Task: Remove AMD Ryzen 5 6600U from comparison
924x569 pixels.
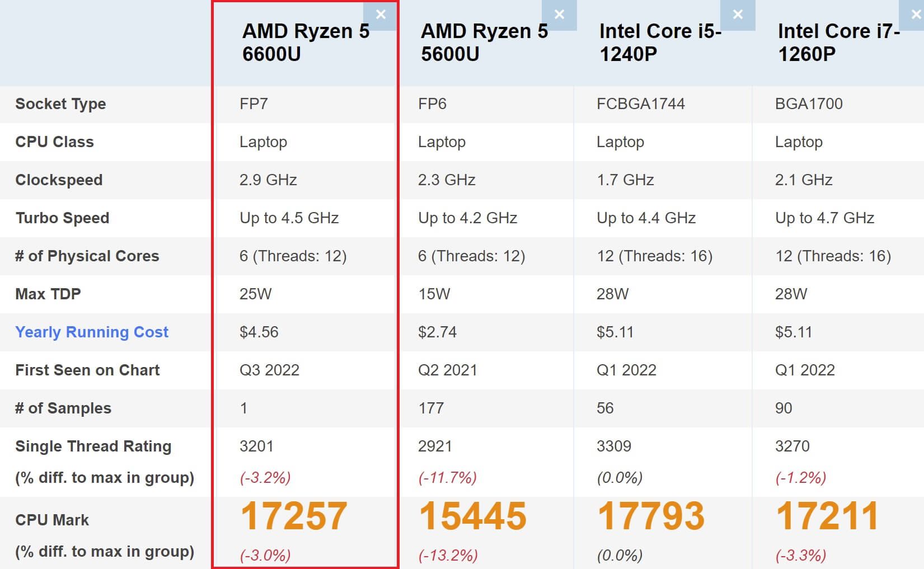Action: tap(381, 15)
